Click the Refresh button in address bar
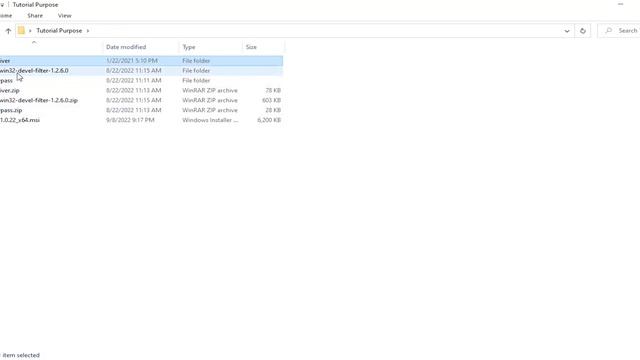 click(x=582, y=31)
